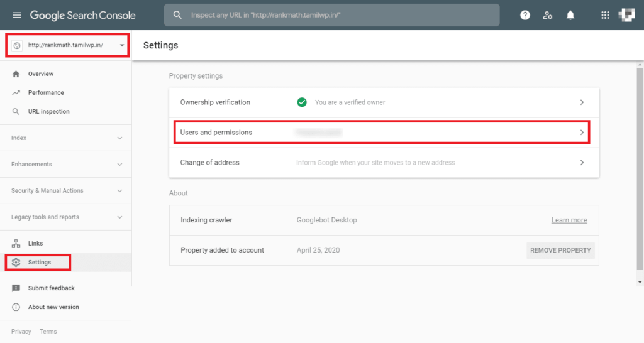
Task: Click 'Googlebot Desktop' value
Action: (326, 220)
